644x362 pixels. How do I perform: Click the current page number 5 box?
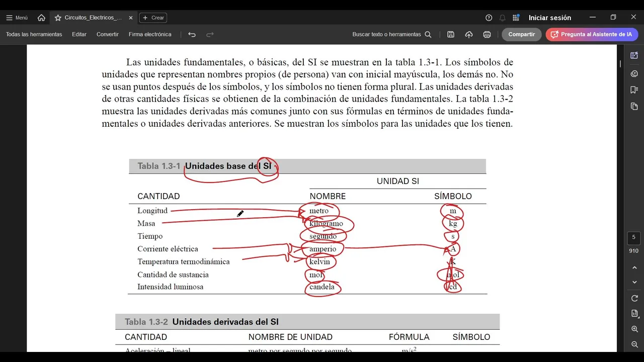[634, 238]
